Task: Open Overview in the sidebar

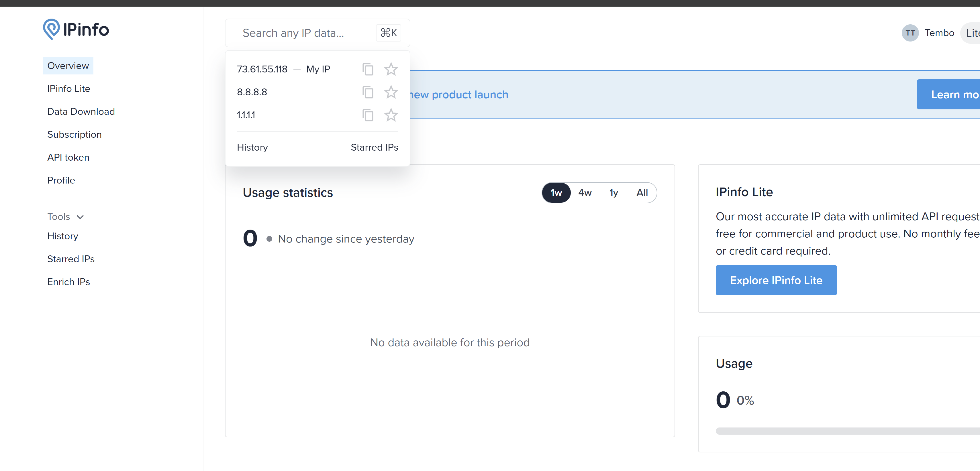Action: 68,66
